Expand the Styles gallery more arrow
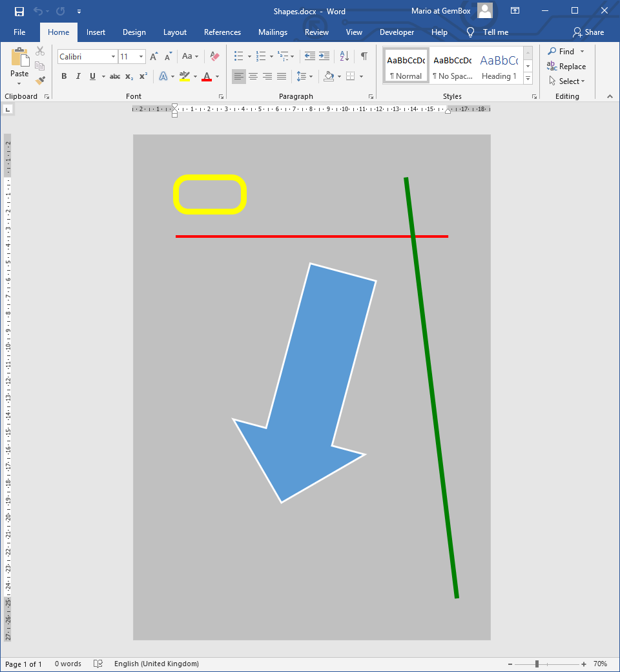This screenshot has width=620, height=672. point(528,78)
